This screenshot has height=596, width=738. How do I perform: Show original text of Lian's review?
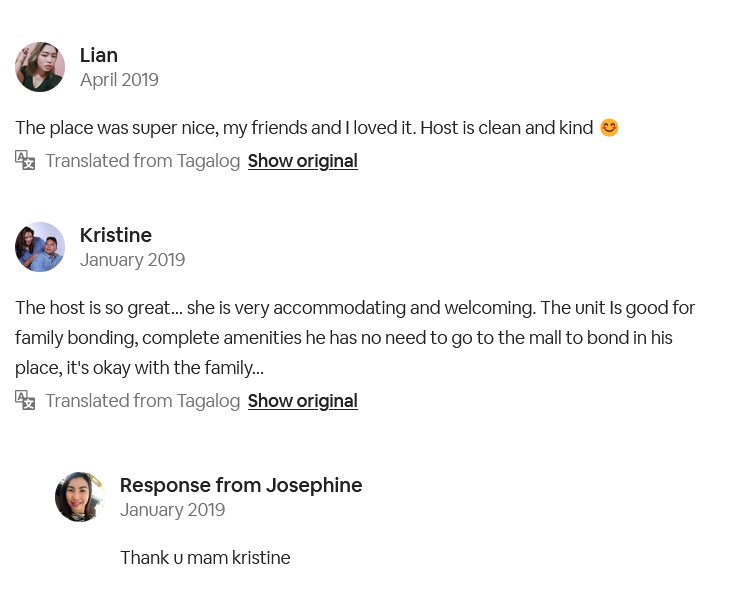(x=302, y=161)
